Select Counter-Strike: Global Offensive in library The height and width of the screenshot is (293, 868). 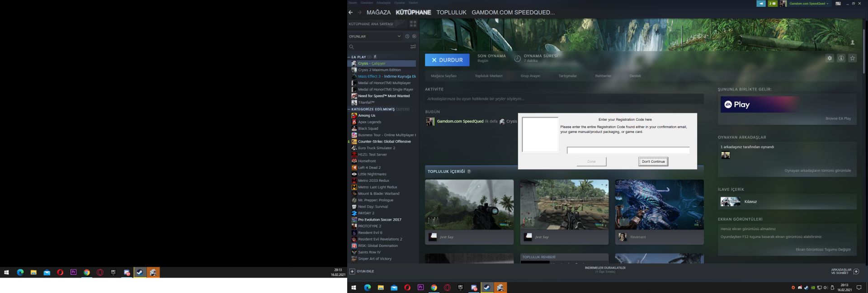coord(382,142)
